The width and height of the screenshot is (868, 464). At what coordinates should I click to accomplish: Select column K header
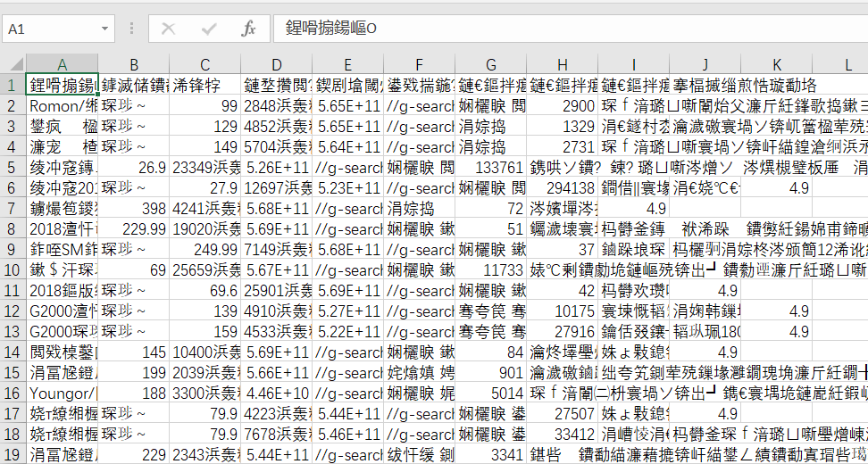click(776, 65)
